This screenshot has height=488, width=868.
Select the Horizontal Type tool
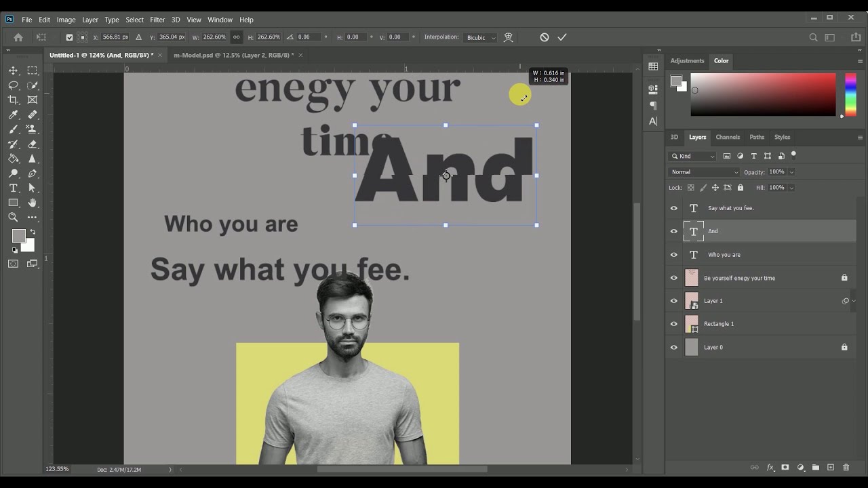(13, 188)
